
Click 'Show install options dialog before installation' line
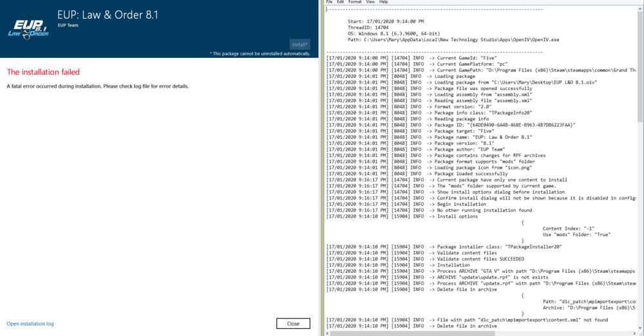[x=445, y=192]
